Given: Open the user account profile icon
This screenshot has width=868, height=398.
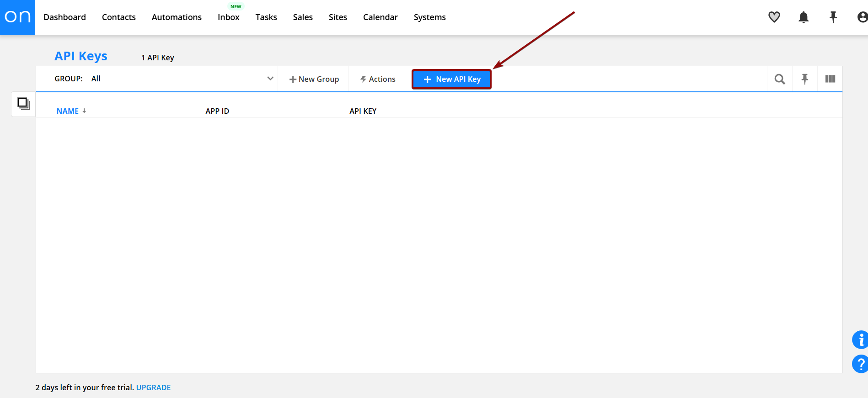Looking at the screenshot, I should (x=862, y=17).
